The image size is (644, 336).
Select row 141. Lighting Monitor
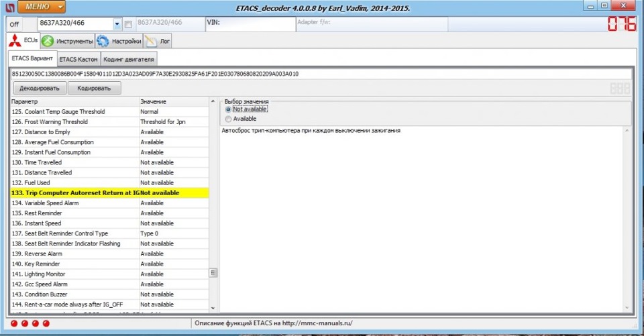click(109, 274)
